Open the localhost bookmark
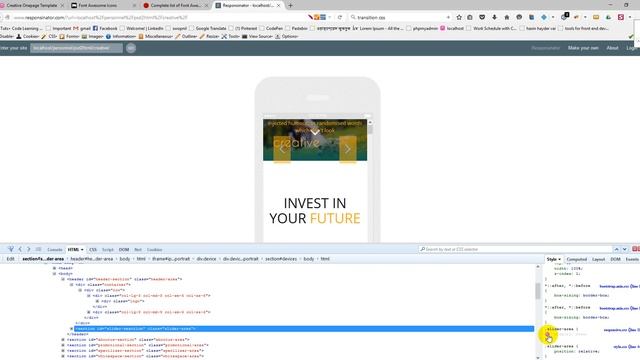 click(x=452, y=29)
